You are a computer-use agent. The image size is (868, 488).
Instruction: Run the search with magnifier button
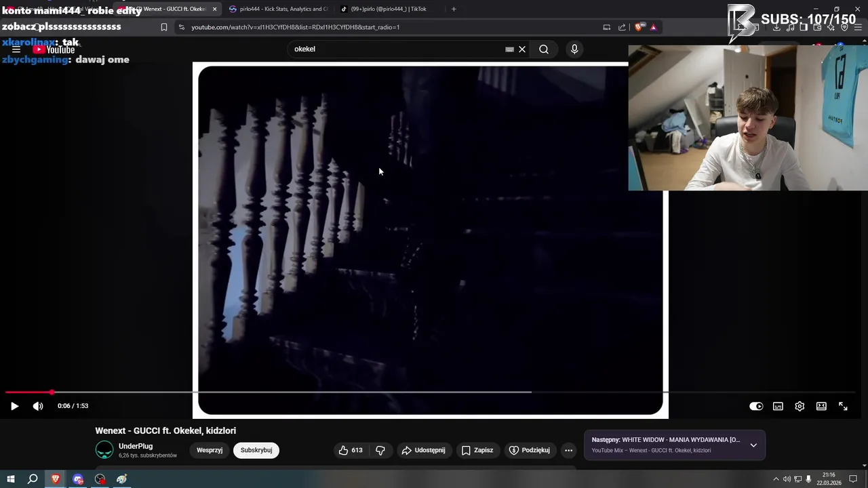coord(544,49)
